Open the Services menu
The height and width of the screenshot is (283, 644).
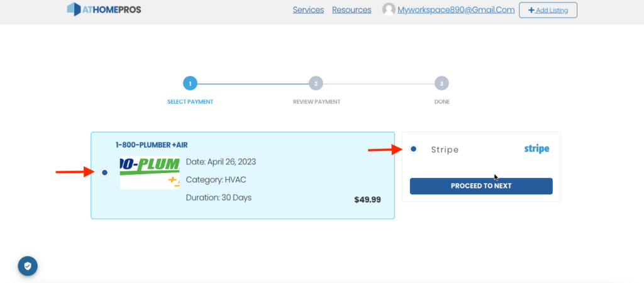[x=308, y=10]
